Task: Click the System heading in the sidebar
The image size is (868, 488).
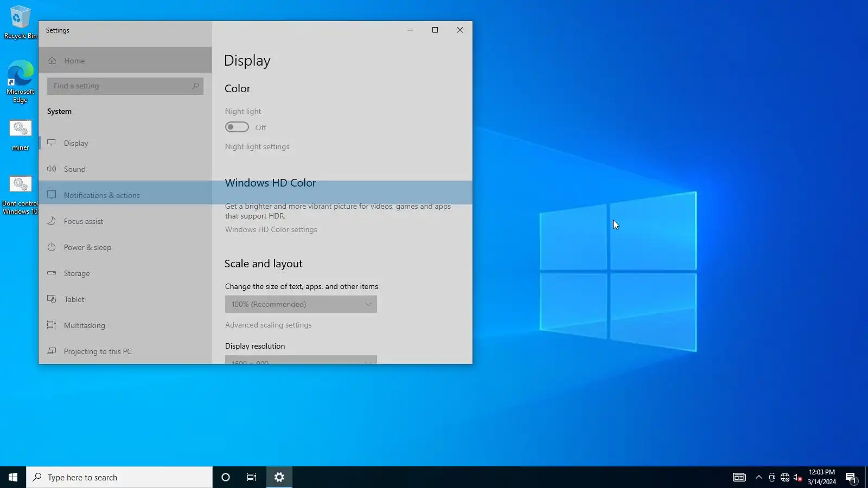Action: pos(59,111)
